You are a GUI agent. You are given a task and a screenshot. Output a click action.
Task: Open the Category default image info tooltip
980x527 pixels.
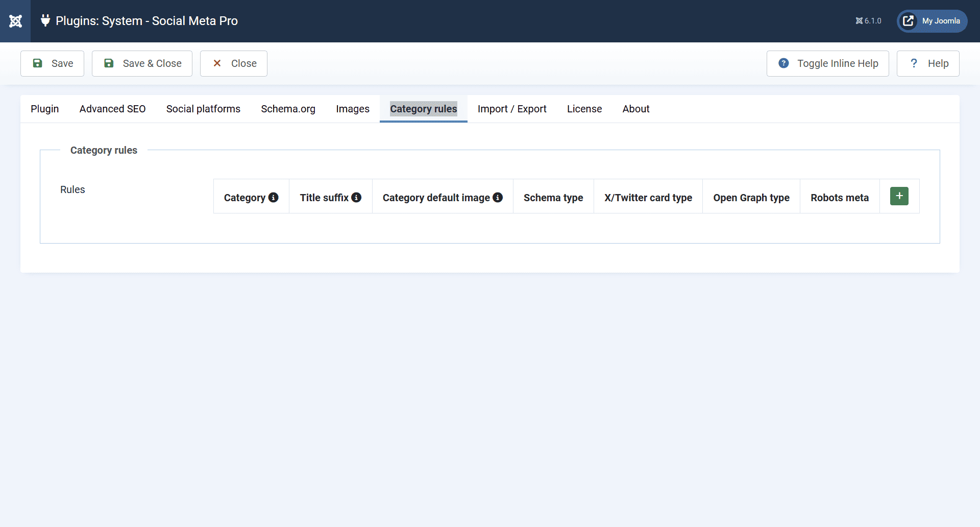pyautogui.click(x=498, y=197)
